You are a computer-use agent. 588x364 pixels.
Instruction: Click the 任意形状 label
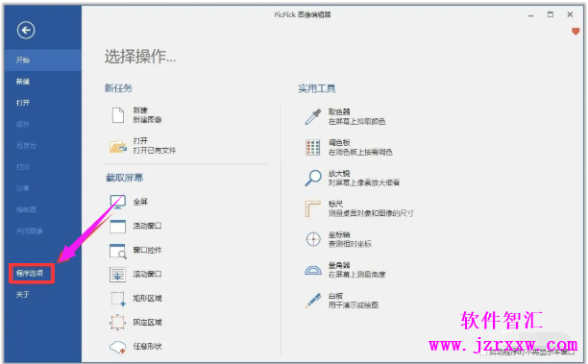[x=147, y=347]
